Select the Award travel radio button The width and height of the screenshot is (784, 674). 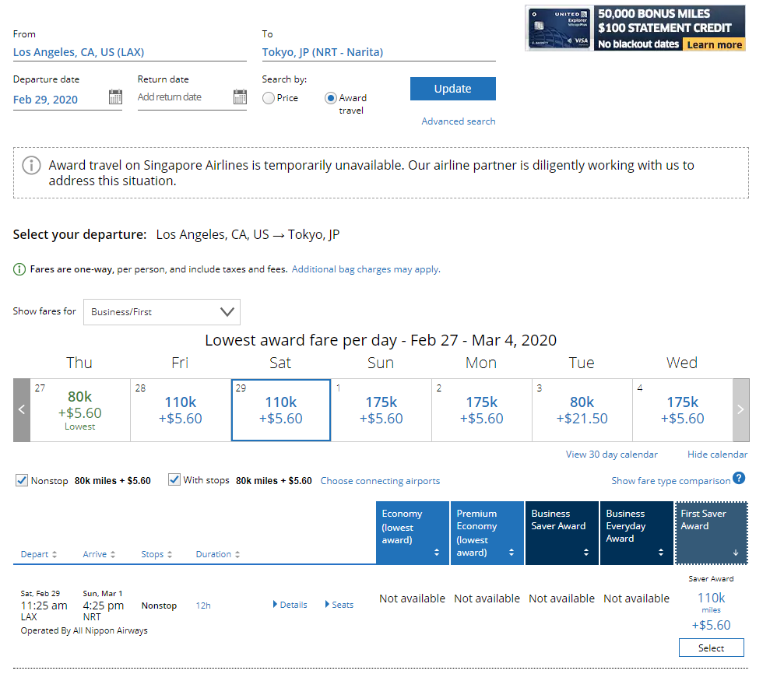tap(331, 98)
